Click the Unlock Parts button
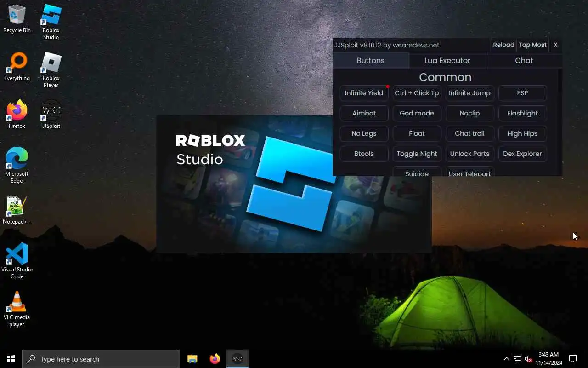 [469, 154]
